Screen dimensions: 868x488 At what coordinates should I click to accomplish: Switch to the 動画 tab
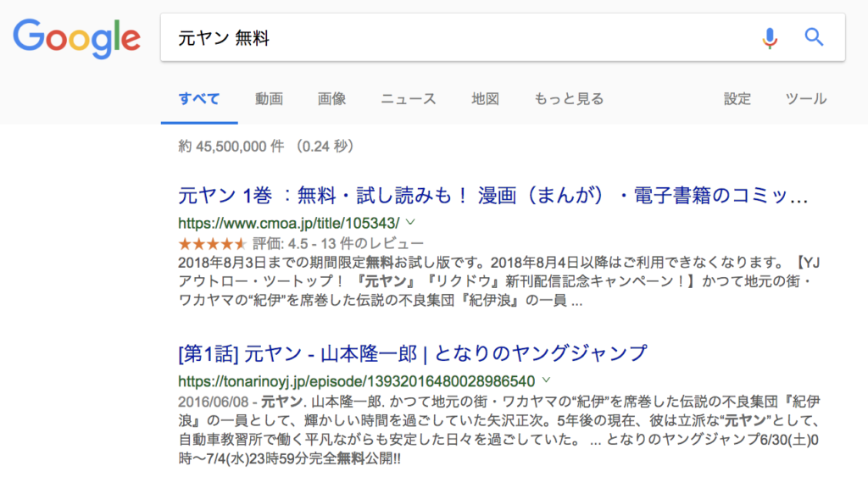(269, 99)
